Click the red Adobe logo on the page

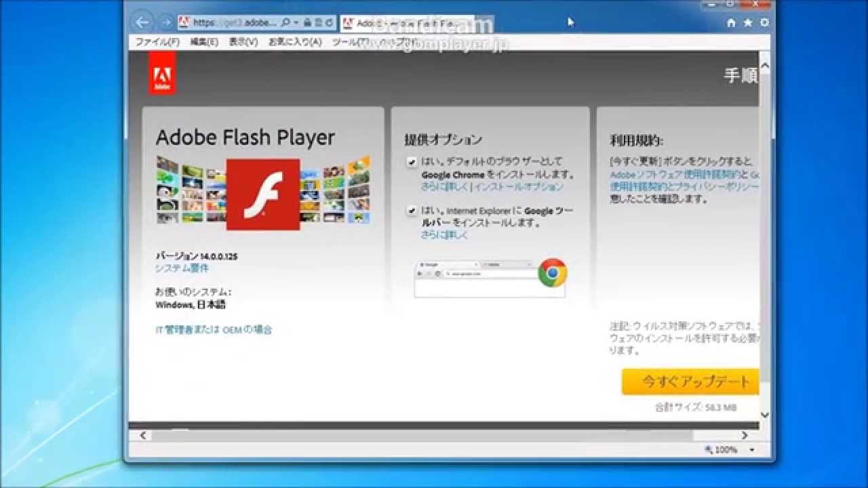point(162,73)
